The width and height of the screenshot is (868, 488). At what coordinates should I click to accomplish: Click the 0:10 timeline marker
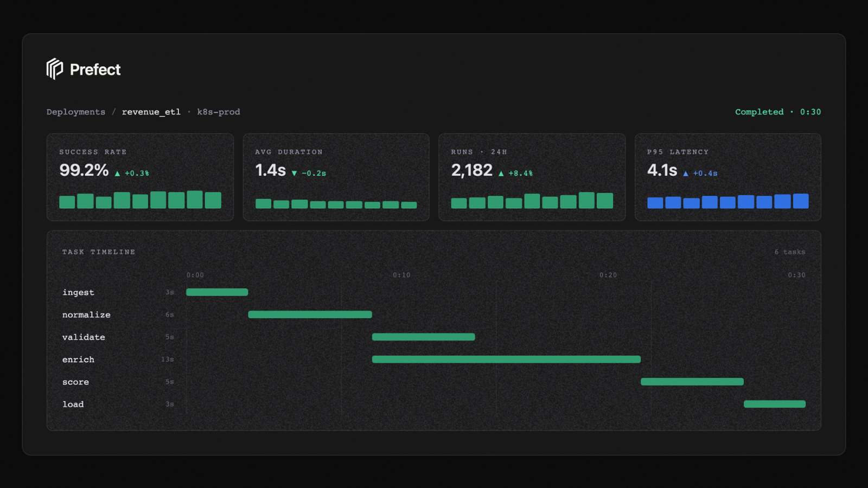tap(401, 275)
